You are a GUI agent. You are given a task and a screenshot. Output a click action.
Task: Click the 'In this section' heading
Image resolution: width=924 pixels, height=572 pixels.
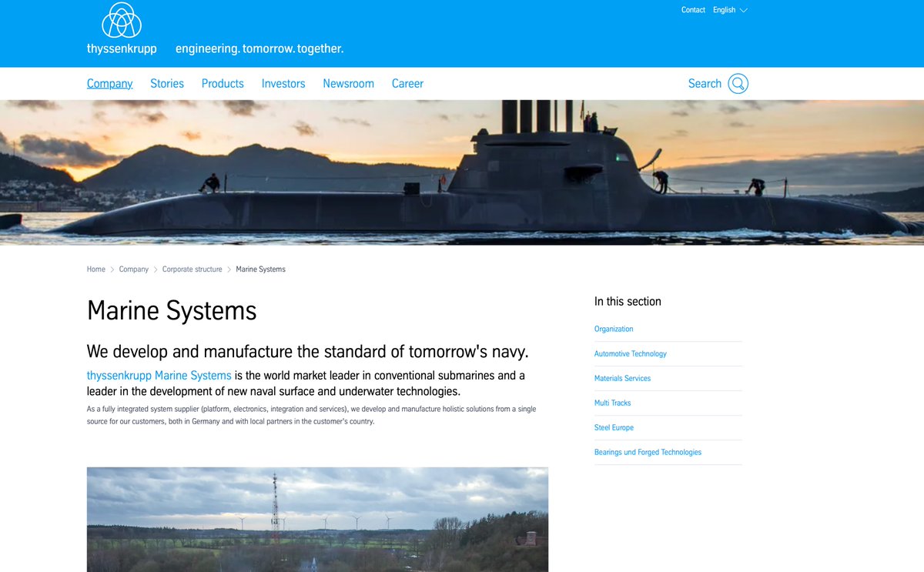click(628, 301)
